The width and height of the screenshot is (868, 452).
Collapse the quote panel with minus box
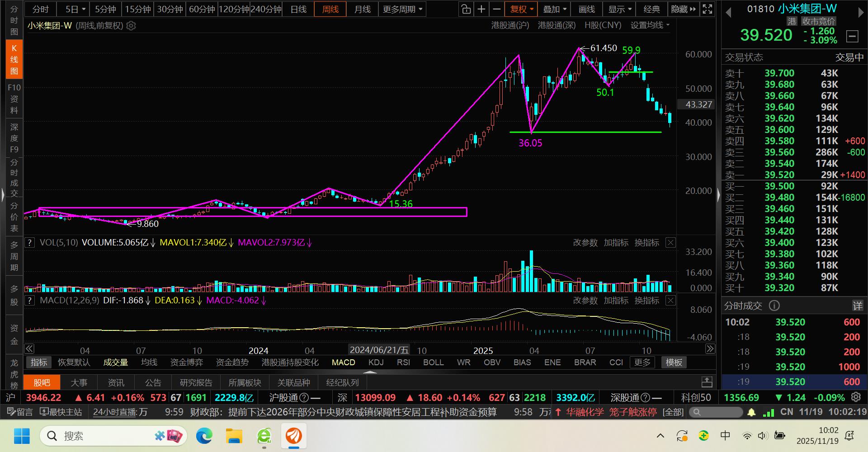tap(852, 36)
